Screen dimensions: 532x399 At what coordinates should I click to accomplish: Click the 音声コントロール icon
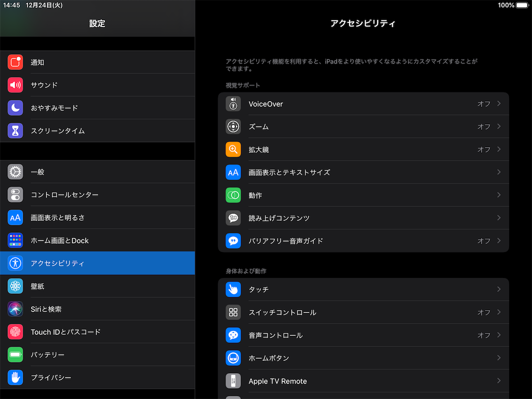click(x=233, y=335)
